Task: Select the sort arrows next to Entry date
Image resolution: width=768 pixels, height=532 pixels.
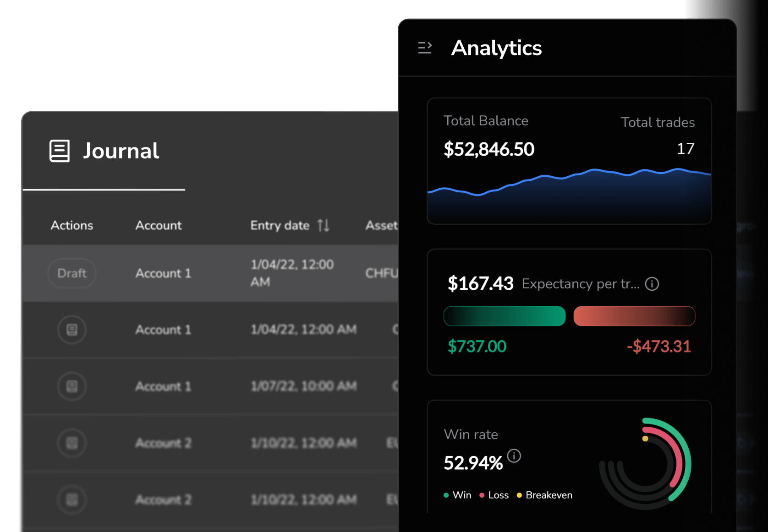Action: 324,225
